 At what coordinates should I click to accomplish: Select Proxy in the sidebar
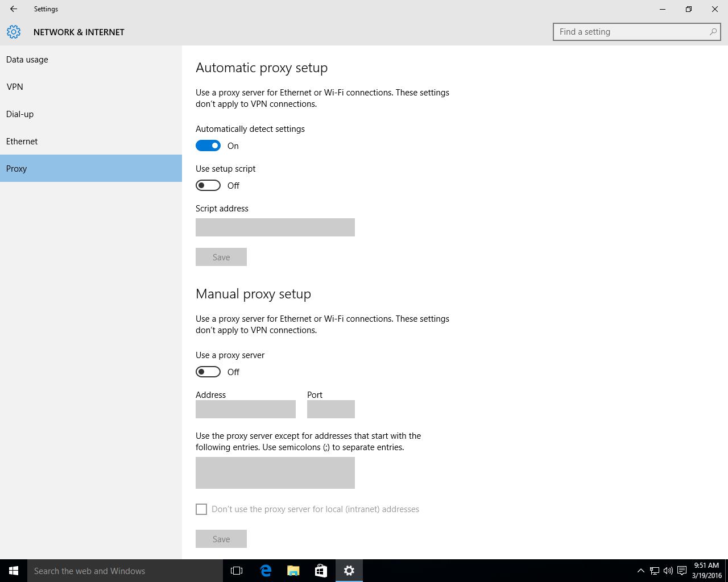click(x=91, y=168)
